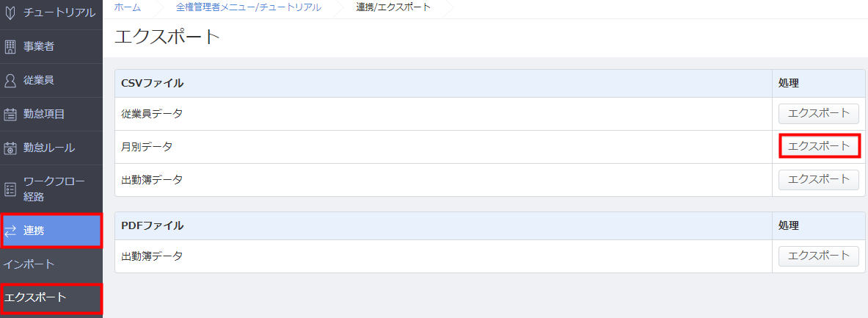Select the 勤怠ルール sidebar item

point(51,148)
